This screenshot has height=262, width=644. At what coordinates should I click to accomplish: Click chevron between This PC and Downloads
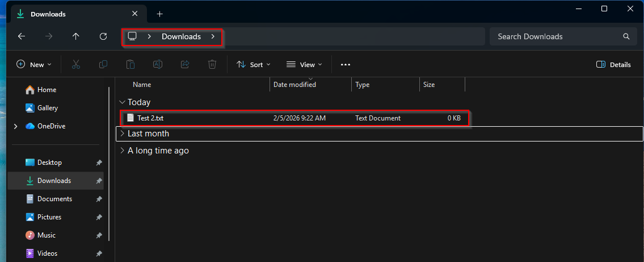tap(149, 36)
